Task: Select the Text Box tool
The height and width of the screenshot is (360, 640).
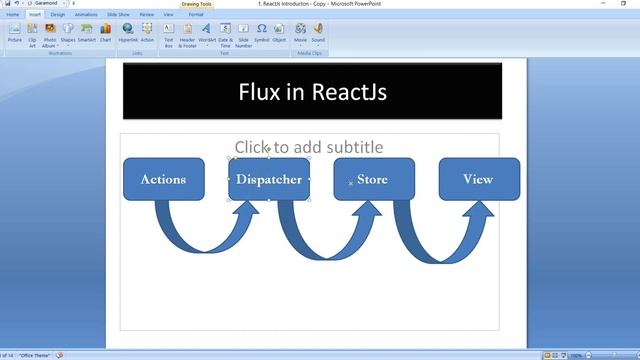Action: pos(169,35)
